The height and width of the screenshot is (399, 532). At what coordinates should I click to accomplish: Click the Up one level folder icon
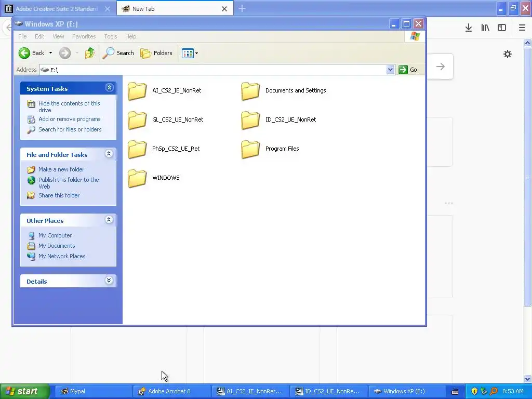(x=90, y=53)
